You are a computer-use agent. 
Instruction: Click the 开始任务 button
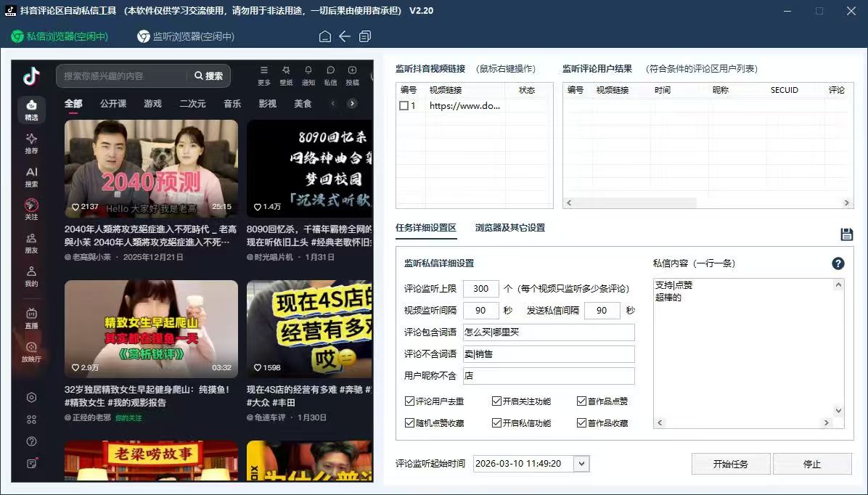pos(731,464)
